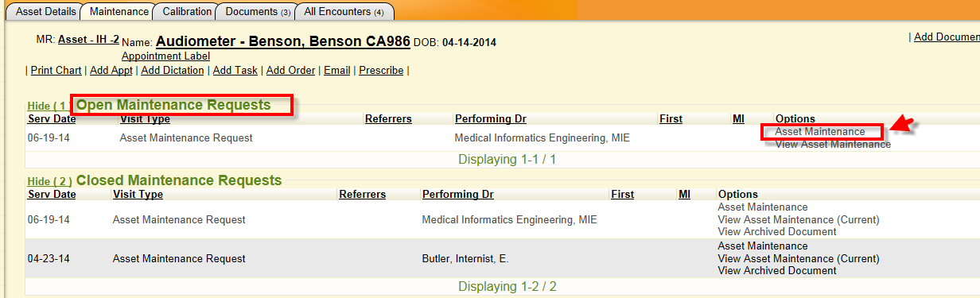Select the Maintenance tab
This screenshot has width=980, height=298.
119,12
